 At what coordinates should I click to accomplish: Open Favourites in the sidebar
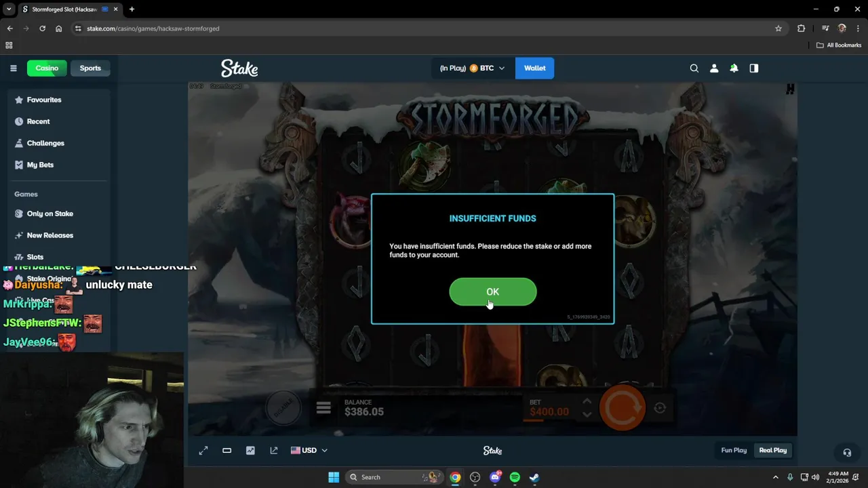pos(58,100)
